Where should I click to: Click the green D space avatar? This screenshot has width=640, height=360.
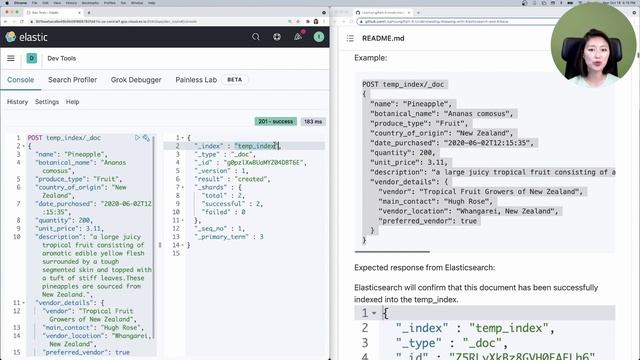pyautogui.click(x=31, y=58)
